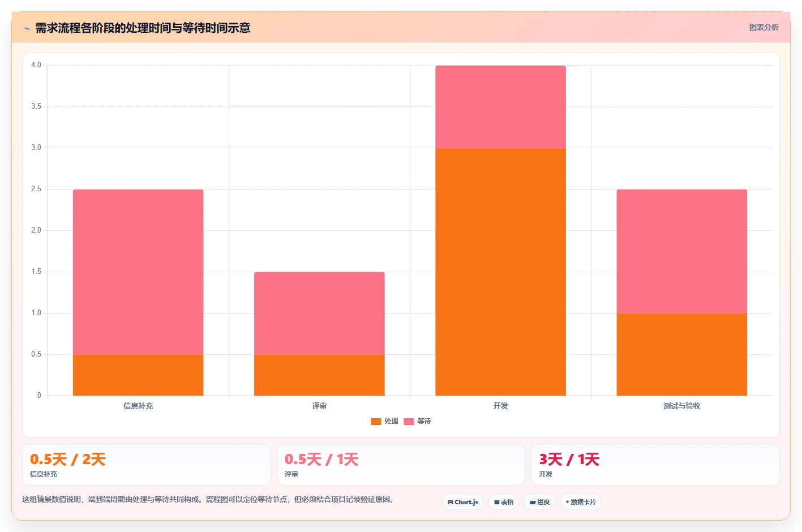
Task: Open the 0.5天 / 1天 评审 data card
Action: 401,465
